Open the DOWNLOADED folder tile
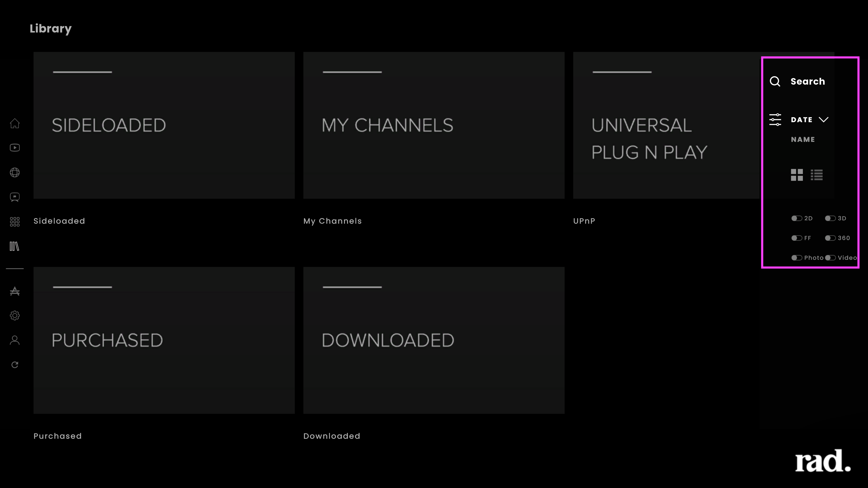The width and height of the screenshot is (868, 488). 434,340
